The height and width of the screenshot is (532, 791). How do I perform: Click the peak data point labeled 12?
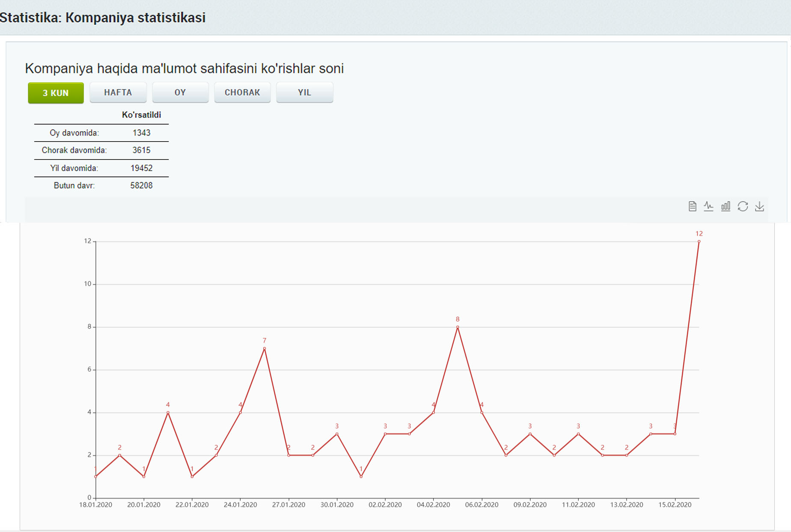coord(699,242)
